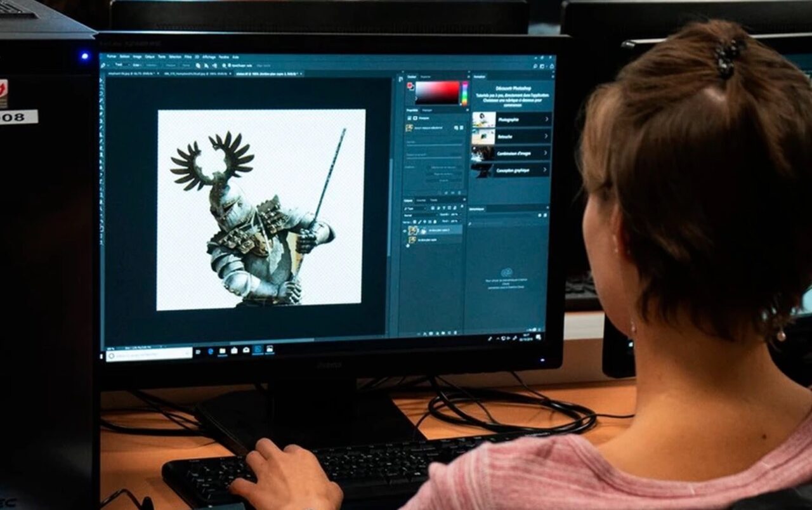Screen dimensions: 812x510
Task: Hide the top selected layer
Action: click(405, 230)
